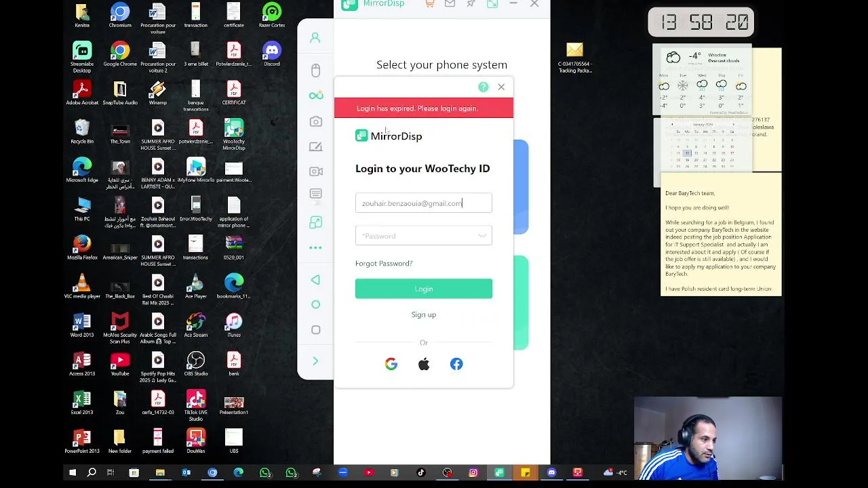Image resolution: width=868 pixels, height=488 pixels.
Task: Open Adobe Acrobat desktop shortcut
Action: click(x=82, y=93)
